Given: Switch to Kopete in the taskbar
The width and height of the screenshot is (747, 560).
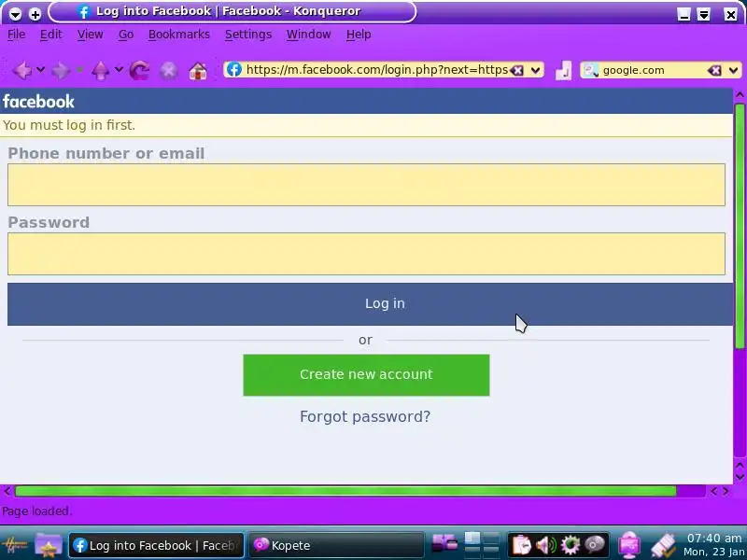Looking at the screenshot, I should (336, 545).
